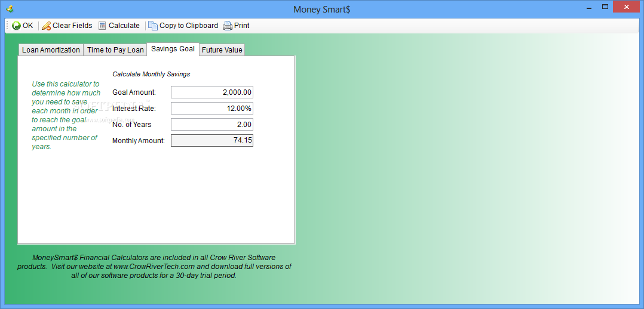This screenshot has height=309, width=644.
Task: Open the Time to Pay Loan tab
Action: [x=115, y=50]
